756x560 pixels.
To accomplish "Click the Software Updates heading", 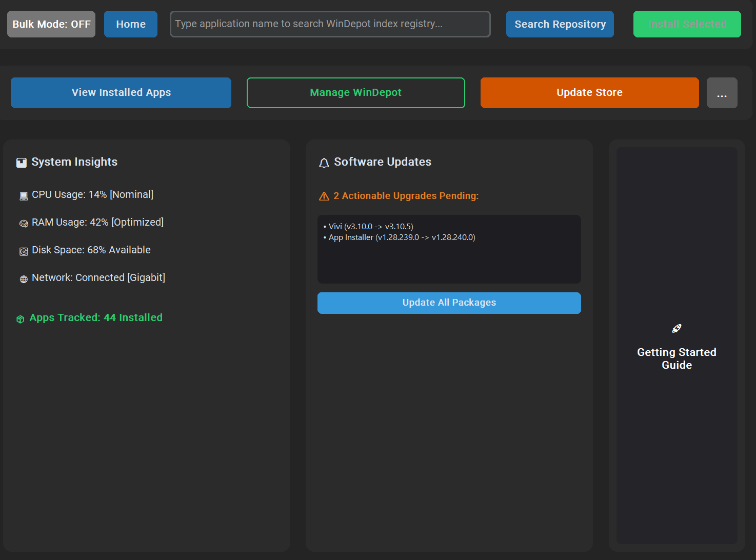I will pyautogui.click(x=383, y=162).
